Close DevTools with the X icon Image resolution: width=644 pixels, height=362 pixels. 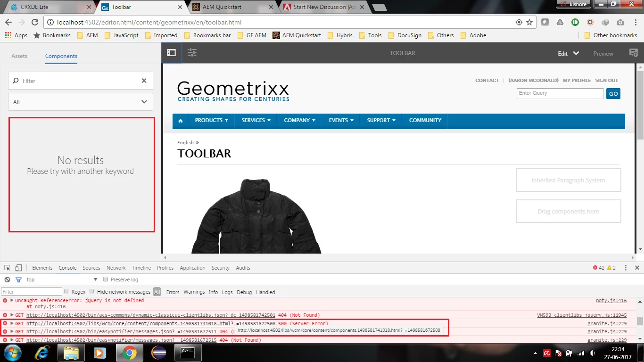[x=637, y=268]
